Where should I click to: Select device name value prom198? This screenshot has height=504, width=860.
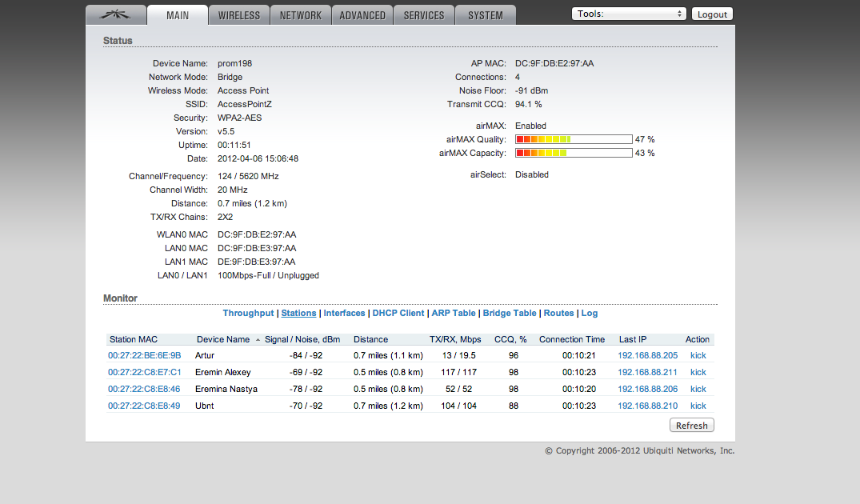tap(234, 64)
